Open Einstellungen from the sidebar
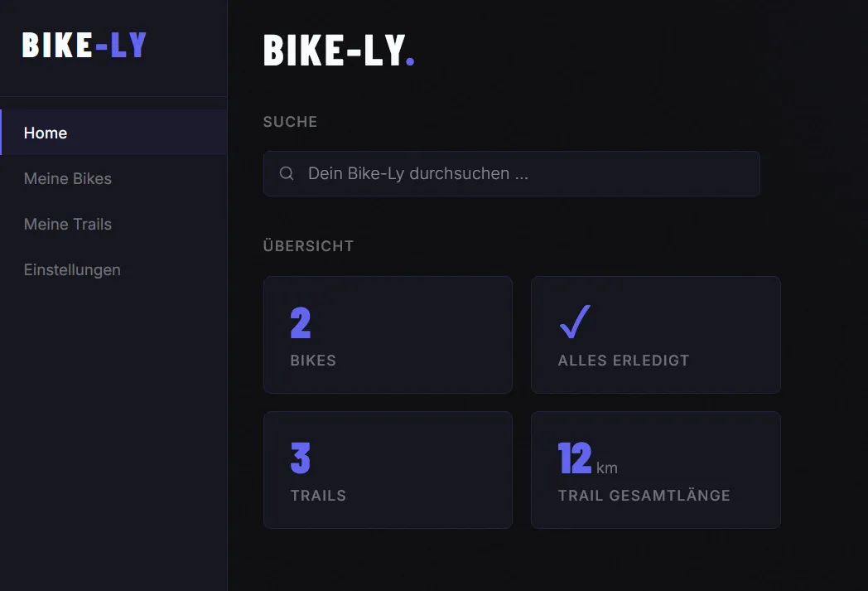Screen dimensions: 868x591 (72, 269)
